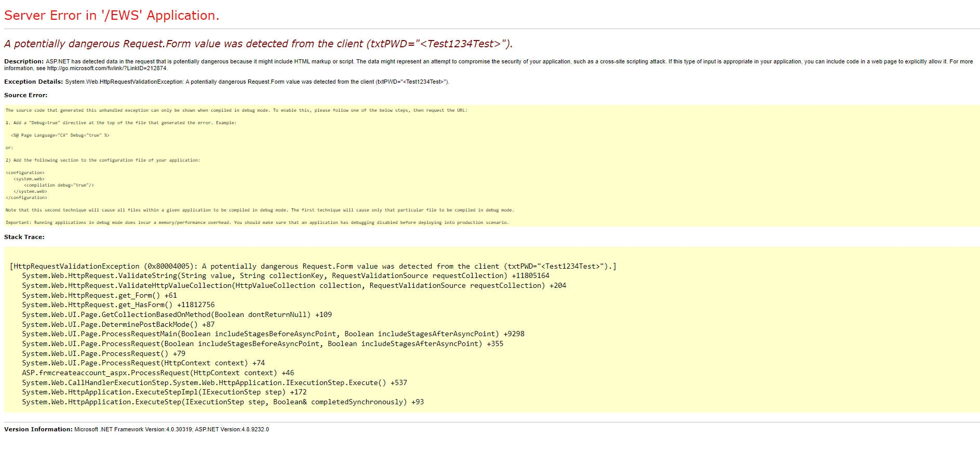
Task: Click the 'Version Information:' label
Action: click(x=38, y=429)
